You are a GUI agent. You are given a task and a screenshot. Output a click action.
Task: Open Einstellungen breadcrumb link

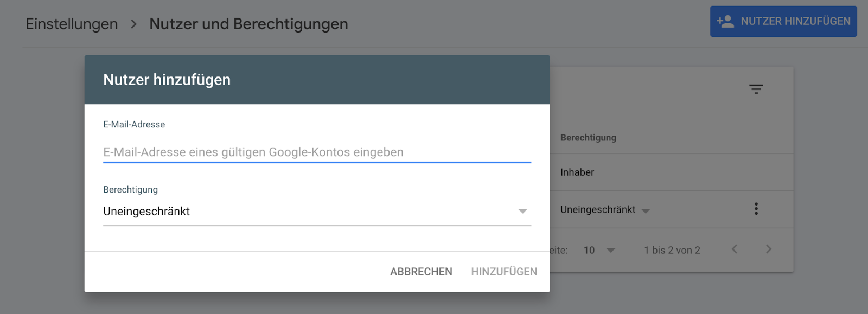[x=72, y=24]
